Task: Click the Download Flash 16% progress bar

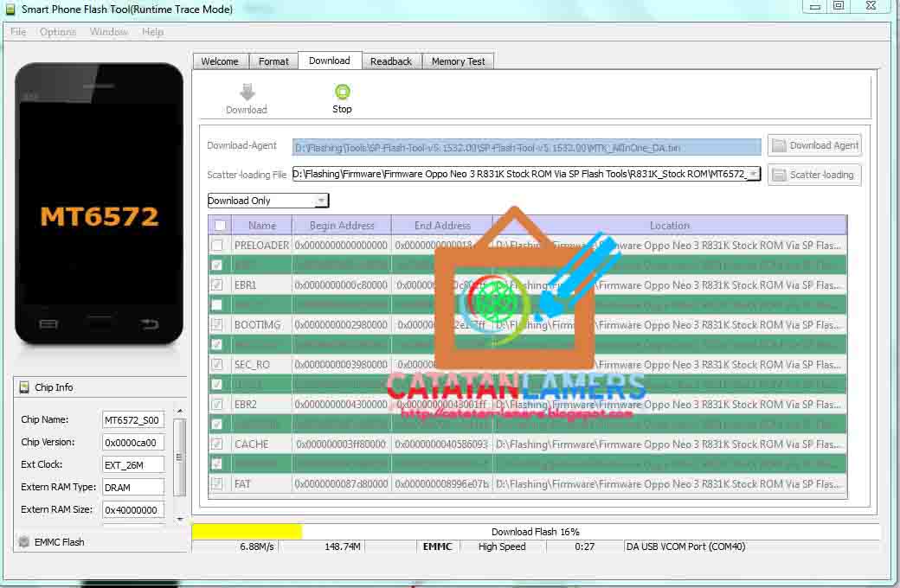Action: point(535,532)
